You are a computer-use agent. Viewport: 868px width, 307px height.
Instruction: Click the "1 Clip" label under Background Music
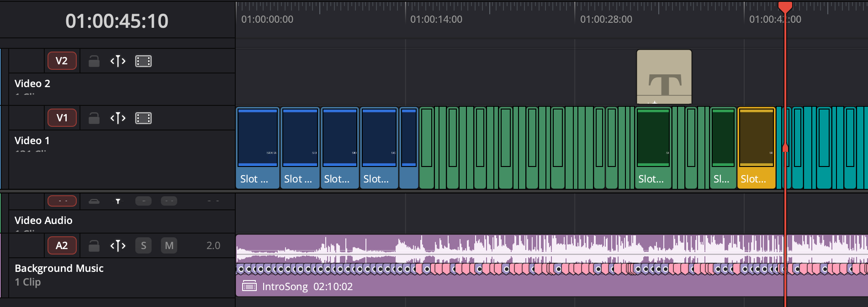pyautogui.click(x=28, y=282)
